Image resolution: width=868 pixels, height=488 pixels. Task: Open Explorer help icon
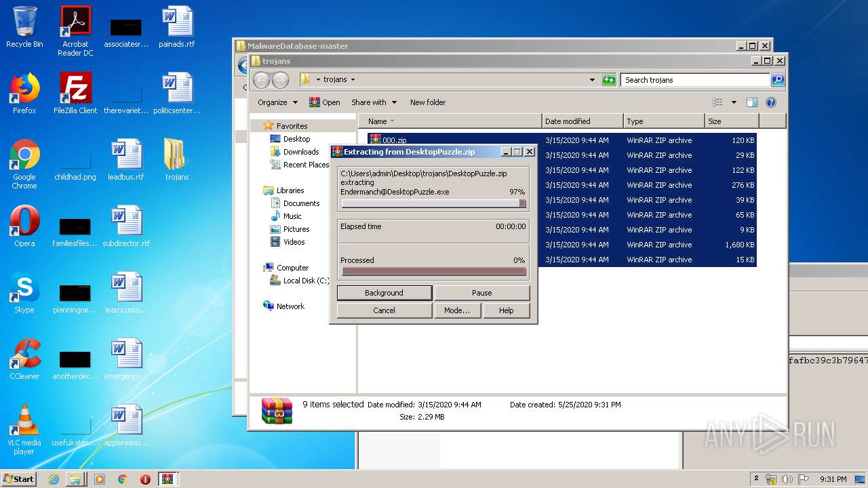click(x=770, y=102)
